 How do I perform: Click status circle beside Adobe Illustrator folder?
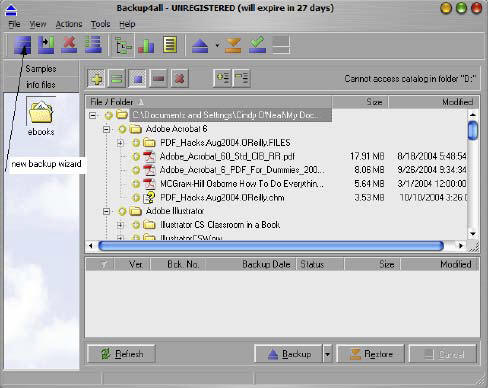pyautogui.click(x=122, y=211)
